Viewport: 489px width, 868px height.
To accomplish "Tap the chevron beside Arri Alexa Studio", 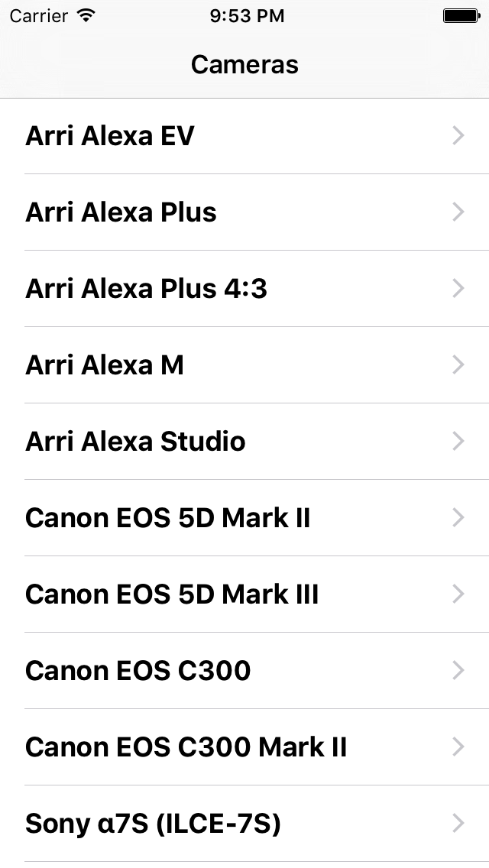I will (x=458, y=441).
